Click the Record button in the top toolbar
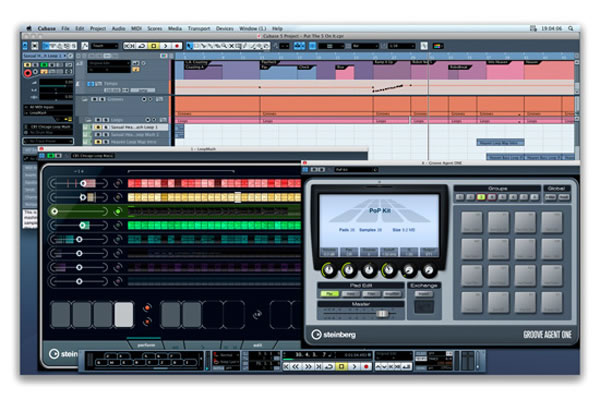The height and width of the screenshot is (400, 600). [176, 46]
